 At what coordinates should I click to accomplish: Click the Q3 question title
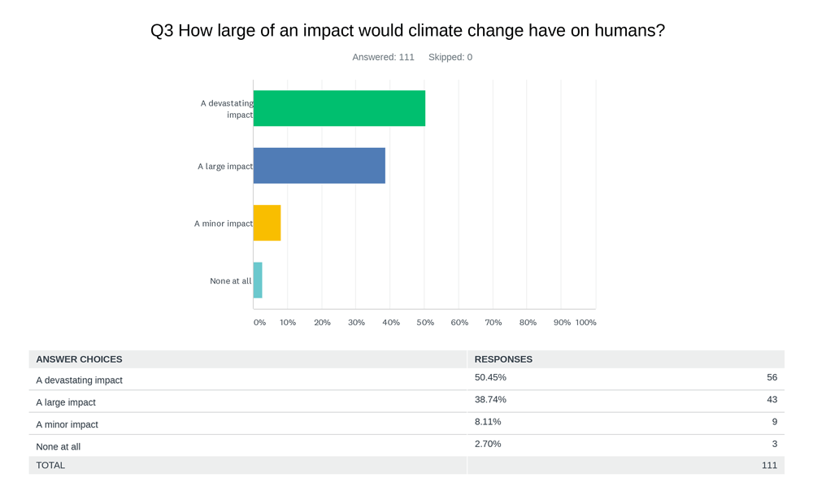coord(407,31)
